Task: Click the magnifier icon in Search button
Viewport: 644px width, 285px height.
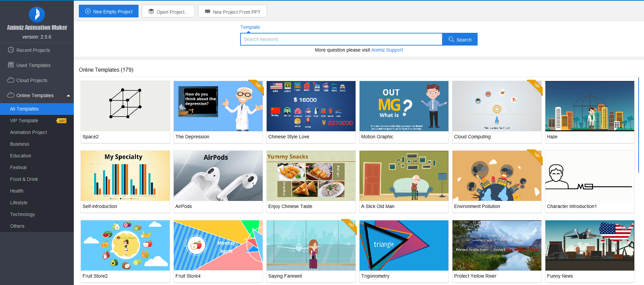Action: [451, 39]
